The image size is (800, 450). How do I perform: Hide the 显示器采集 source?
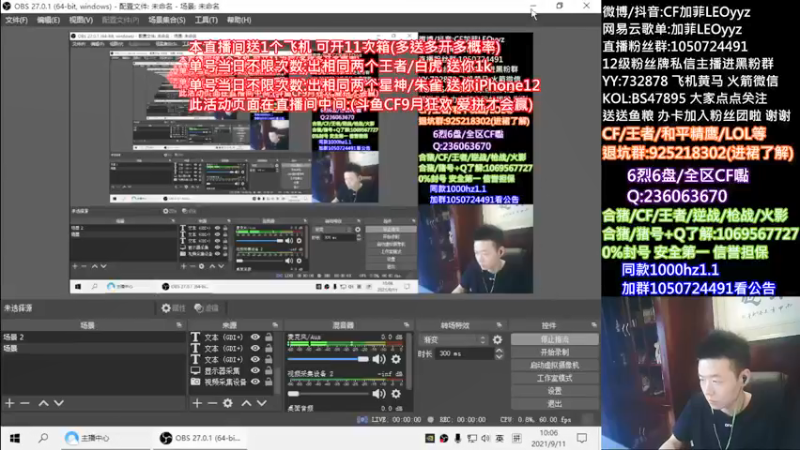(x=255, y=371)
